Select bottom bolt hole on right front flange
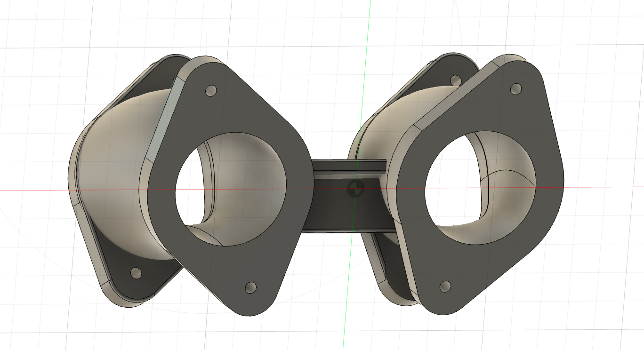Screen dimensions: 644x350 tap(444, 286)
